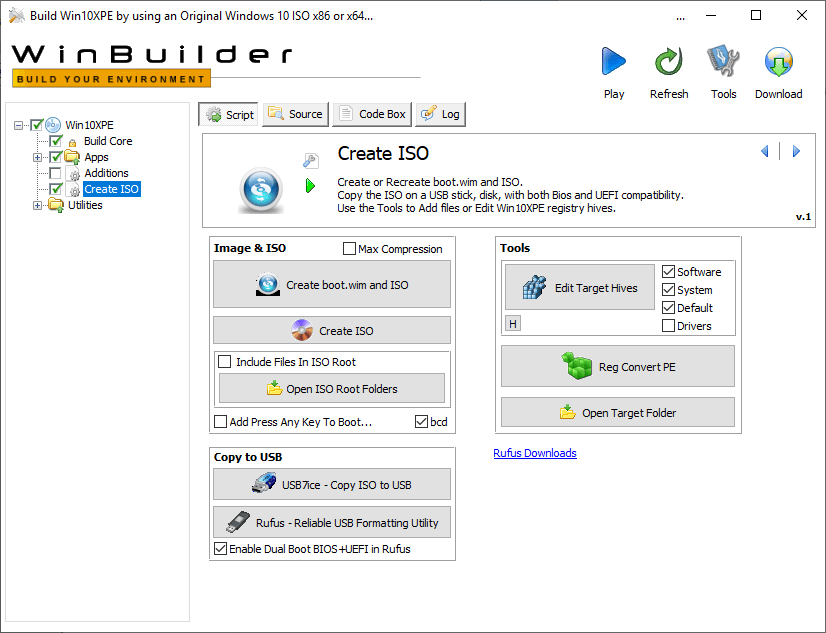Open the Log tab

coord(440,114)
